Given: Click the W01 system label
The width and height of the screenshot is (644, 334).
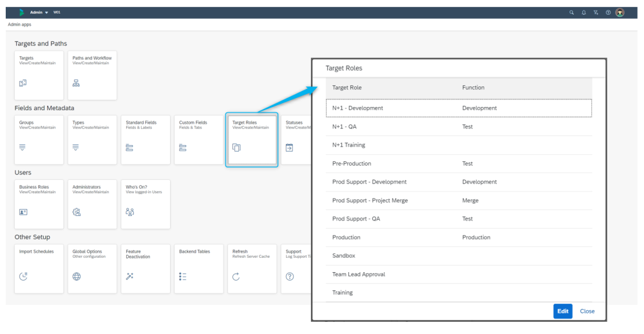Looking at the screenshot, I should click(x=57, y=12).
